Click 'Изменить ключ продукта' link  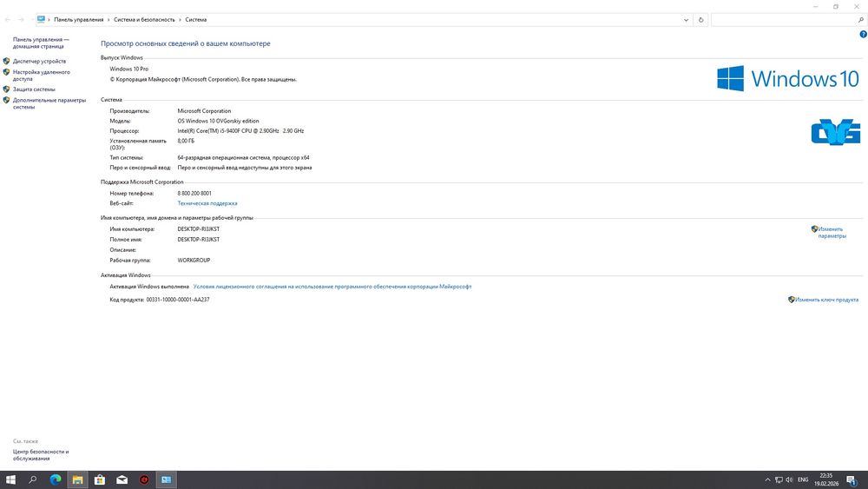[826, 300]
